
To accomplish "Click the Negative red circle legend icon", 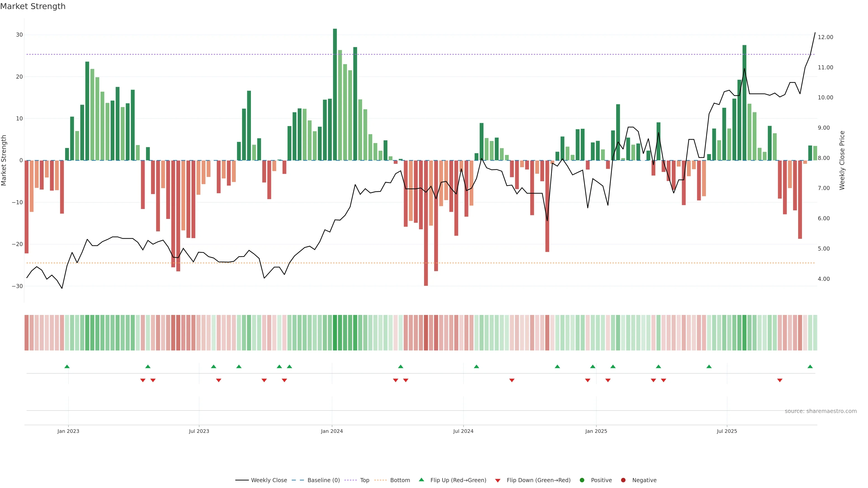I will tap(623, 480).
